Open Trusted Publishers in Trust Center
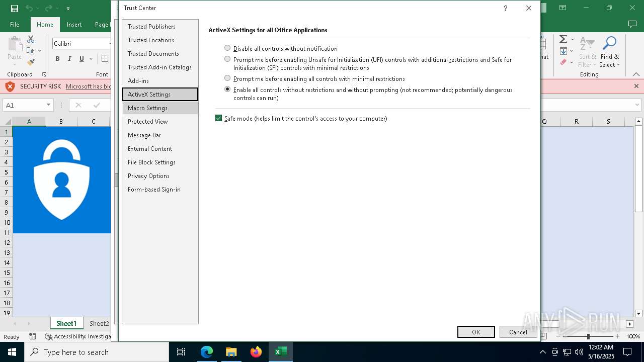Viewport: 644px width, 362px height. 160,26
